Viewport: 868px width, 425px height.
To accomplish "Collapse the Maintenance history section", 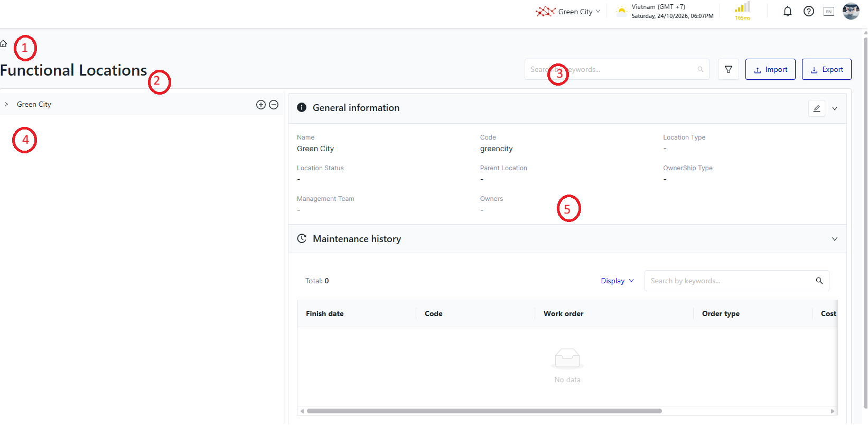I will tap(835, 239).
